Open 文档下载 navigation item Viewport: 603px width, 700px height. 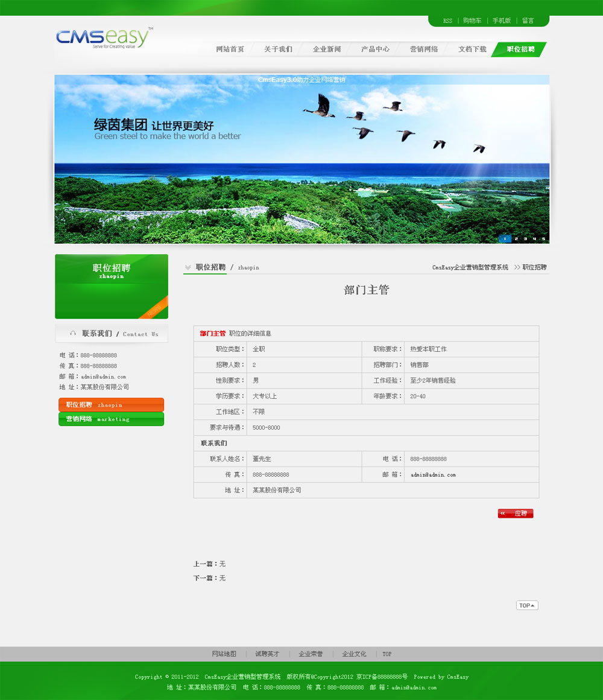pyautogui.click(x=472, y=49)
